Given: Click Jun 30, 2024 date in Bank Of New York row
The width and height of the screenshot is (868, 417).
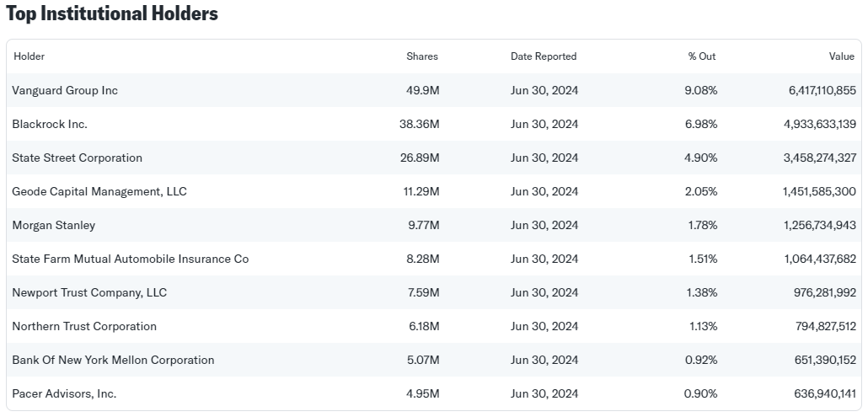Looking at the screenshot, I should [x=544, y=360].
